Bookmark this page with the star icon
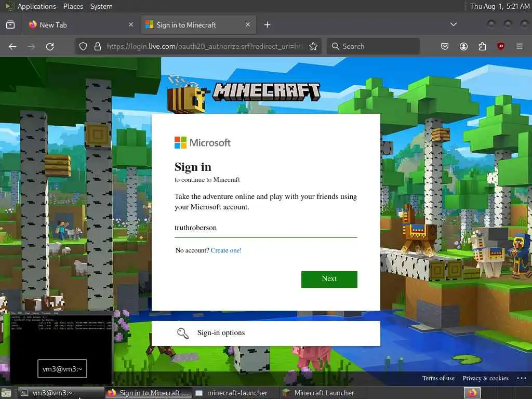The width and height of the screenshot is (532, 399). 313,46
